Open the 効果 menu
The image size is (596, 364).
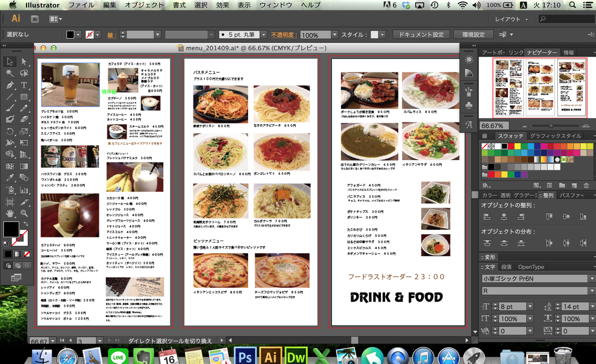tap(223, 5)
